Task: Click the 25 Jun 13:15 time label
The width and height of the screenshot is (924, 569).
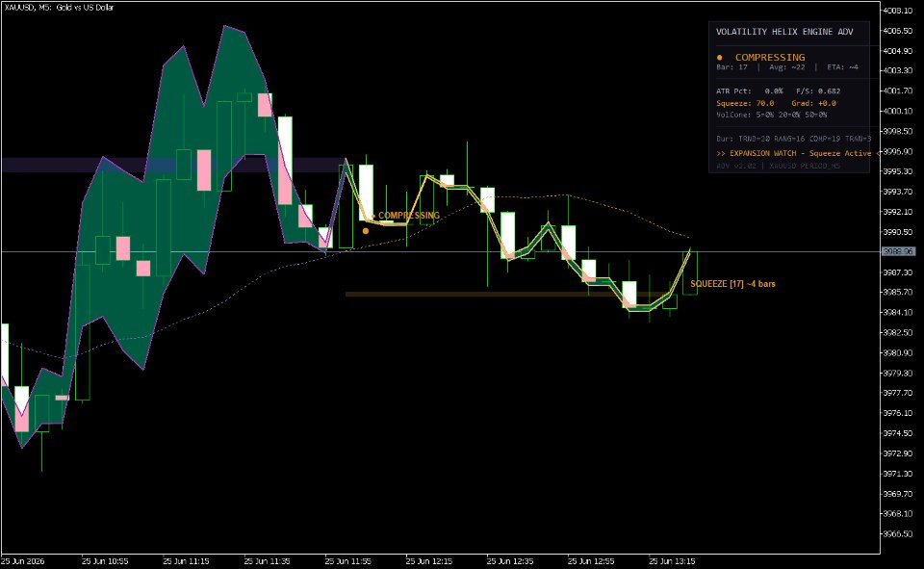Action: pyautogui.click(x=672, y=560)
